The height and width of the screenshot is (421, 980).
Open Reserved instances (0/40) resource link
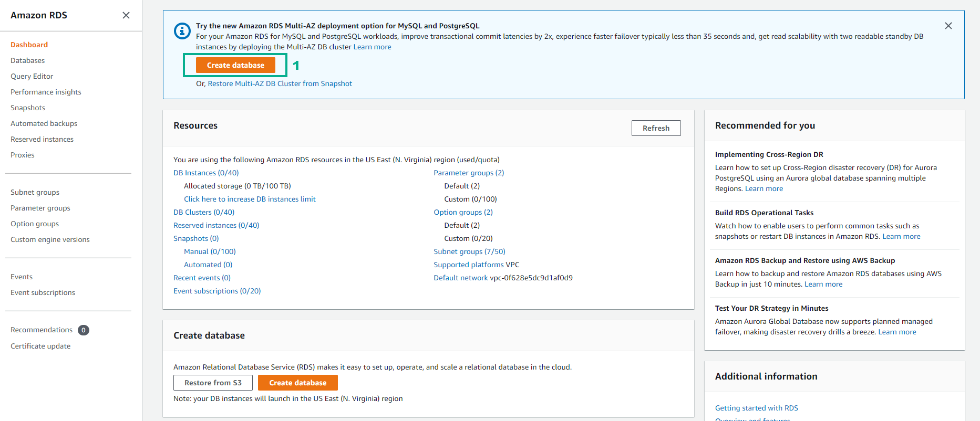tap(216, 225)
